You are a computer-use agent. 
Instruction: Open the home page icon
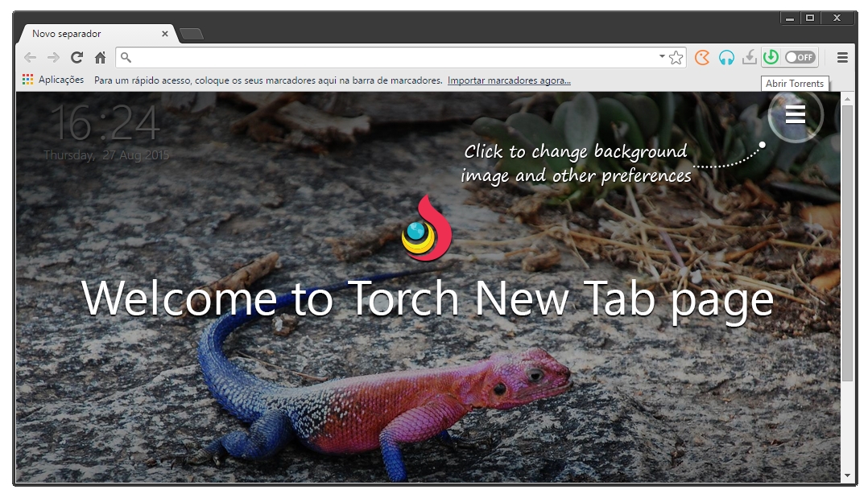(100, 58)
